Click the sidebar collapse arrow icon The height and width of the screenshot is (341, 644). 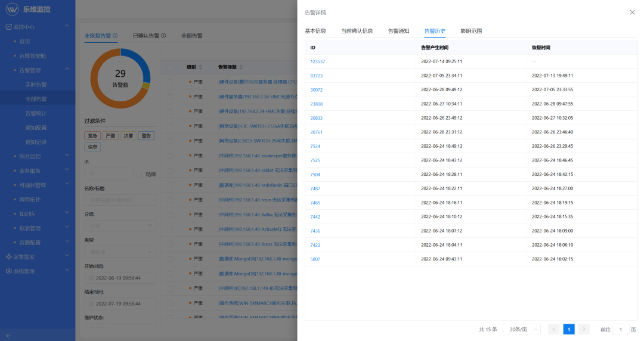(x=8, y=336)
